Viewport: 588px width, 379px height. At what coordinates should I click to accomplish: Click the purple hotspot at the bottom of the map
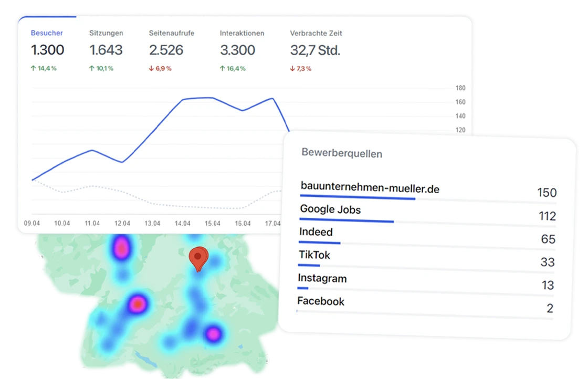point(215,335)
